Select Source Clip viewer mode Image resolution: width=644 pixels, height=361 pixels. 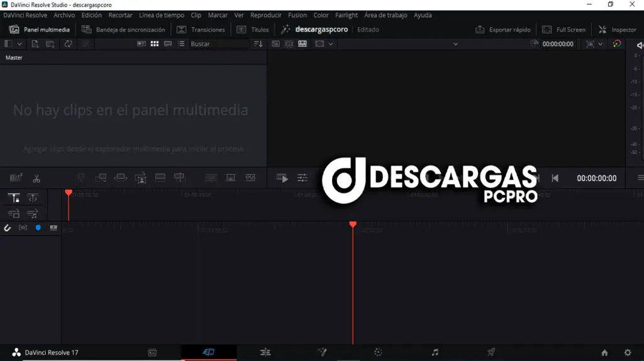(275, 44)
